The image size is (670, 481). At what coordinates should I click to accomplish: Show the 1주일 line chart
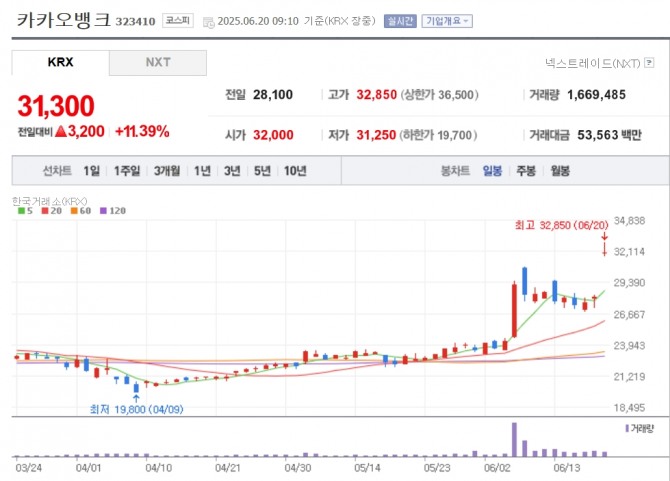(x=127, y=171)
